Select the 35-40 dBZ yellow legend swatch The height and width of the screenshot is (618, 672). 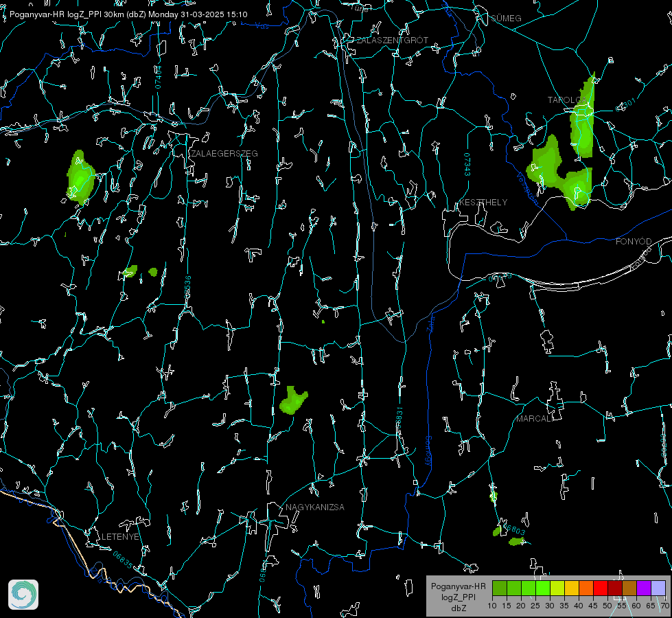tap(572, 588)
